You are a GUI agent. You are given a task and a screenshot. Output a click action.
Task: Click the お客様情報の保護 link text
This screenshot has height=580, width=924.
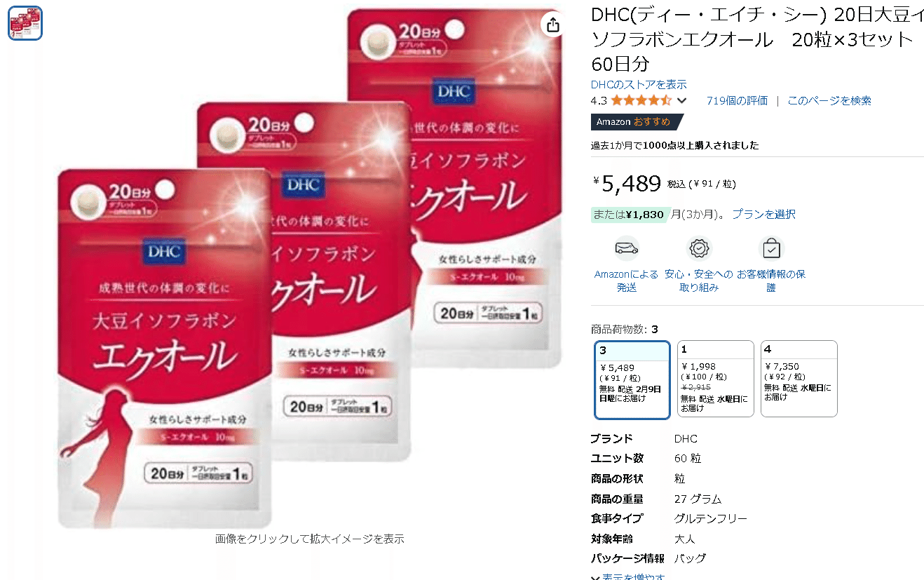(770, 281)
